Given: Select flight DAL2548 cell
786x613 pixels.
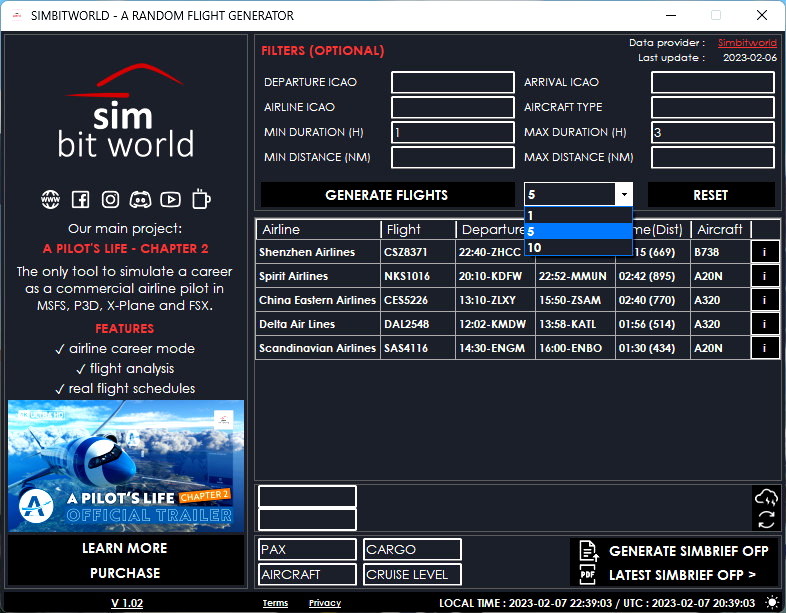Looking at the screenshot, I should 418,324.
